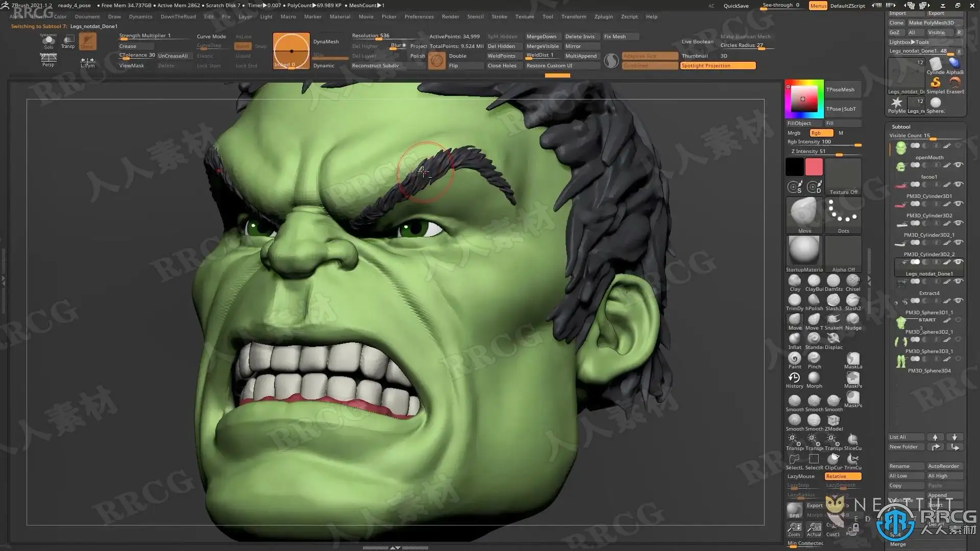
Task: Open the Preferences menu
Action: (419, 17)
